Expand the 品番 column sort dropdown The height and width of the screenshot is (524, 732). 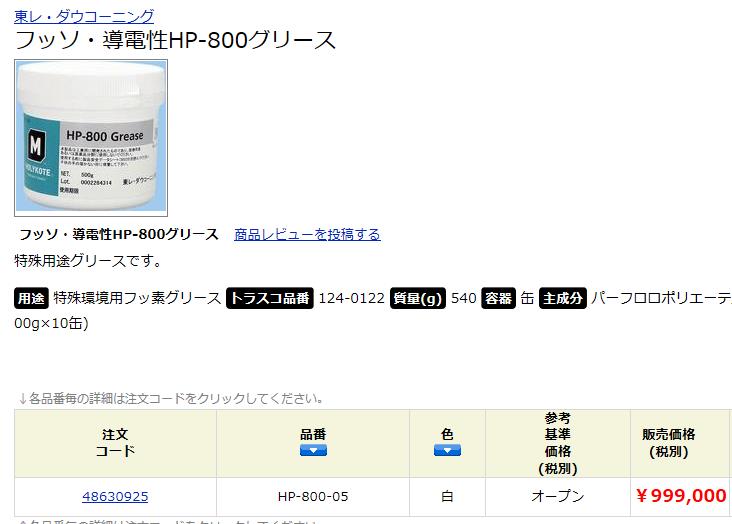tap(313, 450)
